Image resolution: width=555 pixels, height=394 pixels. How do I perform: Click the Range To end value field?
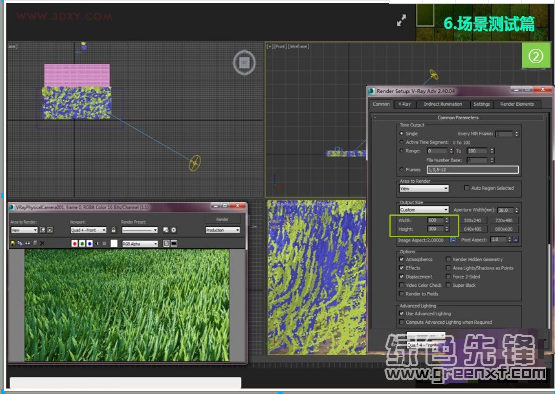click(x=477, y=151)
